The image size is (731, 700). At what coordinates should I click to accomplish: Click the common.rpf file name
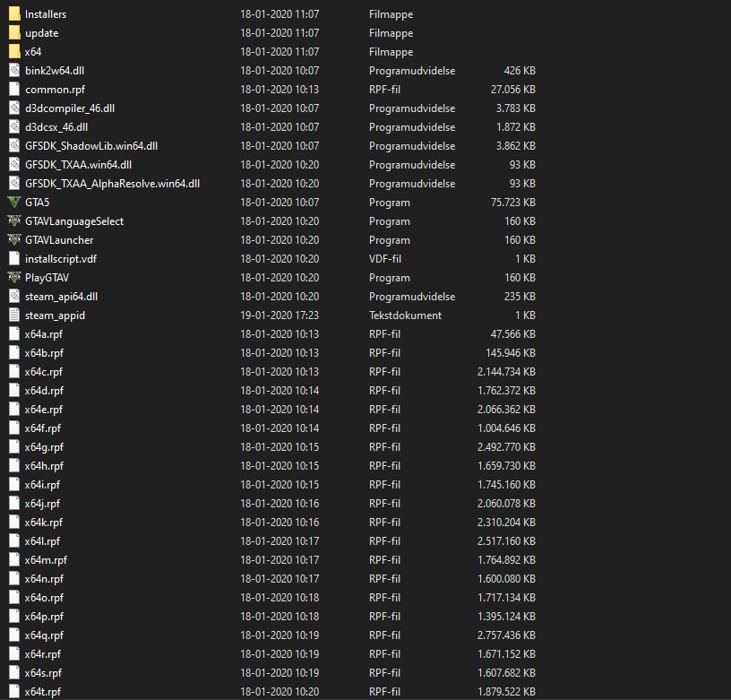click(x=55, y=90)
